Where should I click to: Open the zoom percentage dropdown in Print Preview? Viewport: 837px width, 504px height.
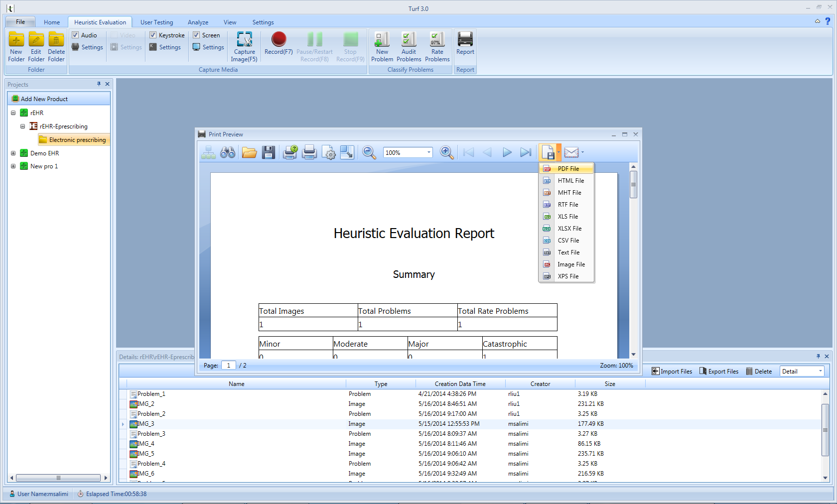(429, 152)
